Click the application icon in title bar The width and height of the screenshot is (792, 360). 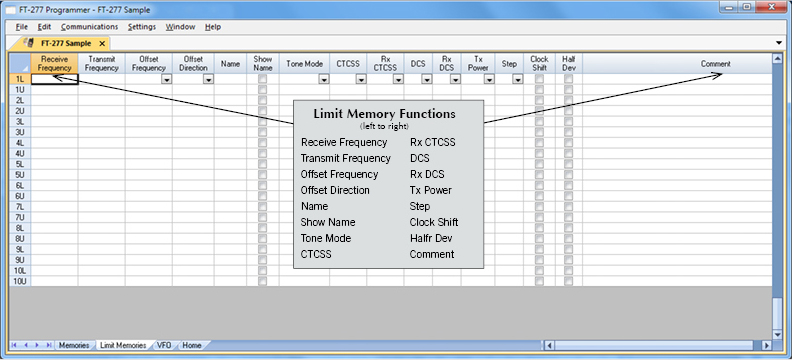pos(10,10)
